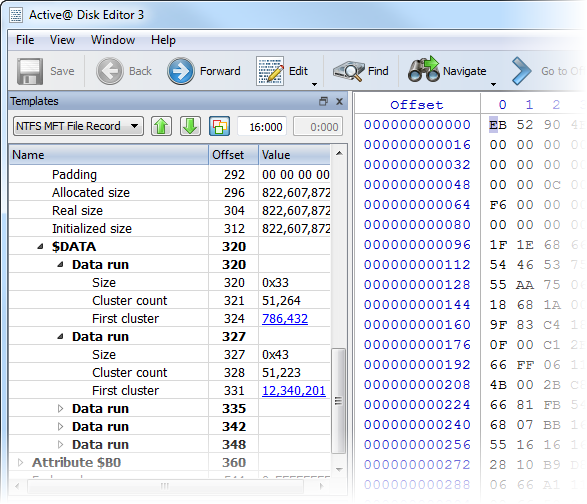Screen dimensions: 587x504
Task: Click the Offset column header in Templates
Action: (234, 155)
